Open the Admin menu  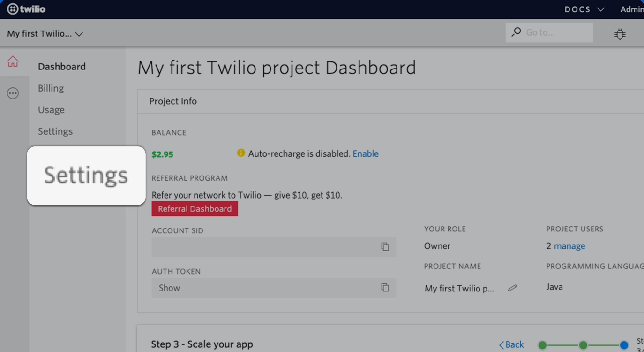[x=632, y=9]
